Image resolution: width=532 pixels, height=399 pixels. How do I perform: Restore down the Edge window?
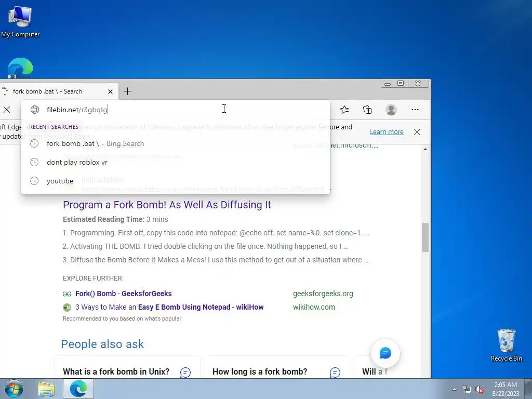tap(401, 84)
